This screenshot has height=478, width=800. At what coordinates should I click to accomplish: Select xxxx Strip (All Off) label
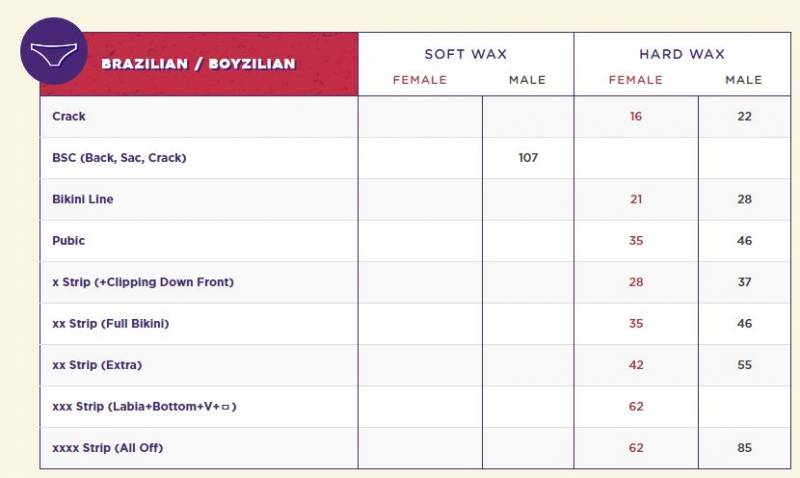pos(107,448)
